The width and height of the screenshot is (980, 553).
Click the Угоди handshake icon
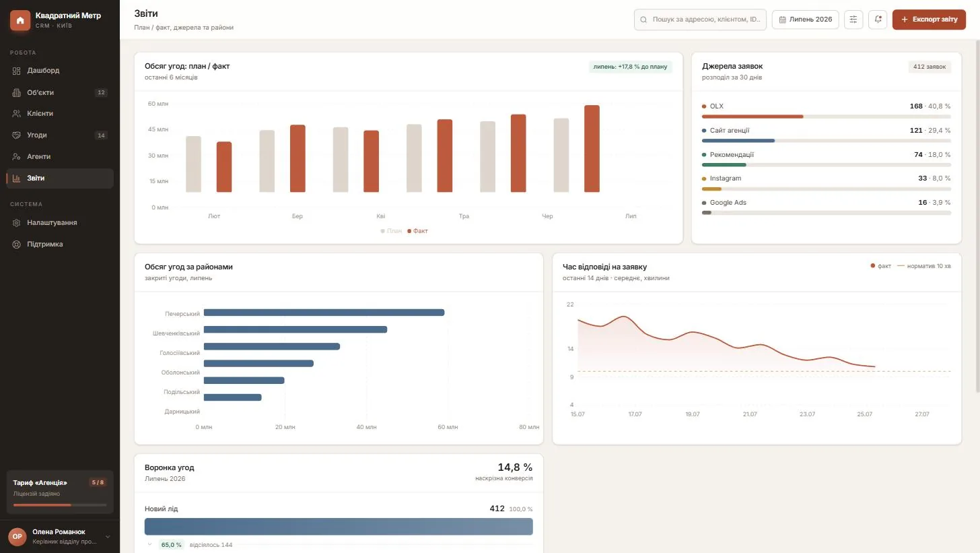tap(17, 135)
